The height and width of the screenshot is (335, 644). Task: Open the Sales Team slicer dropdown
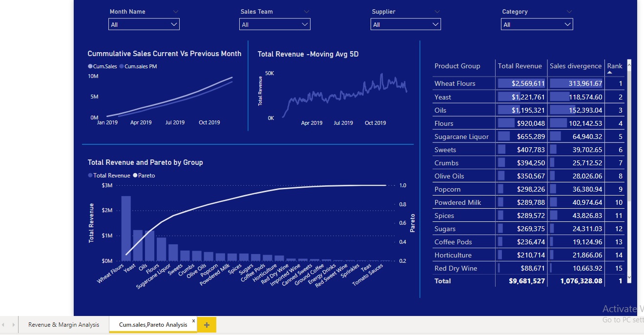(x=305, y=23)
